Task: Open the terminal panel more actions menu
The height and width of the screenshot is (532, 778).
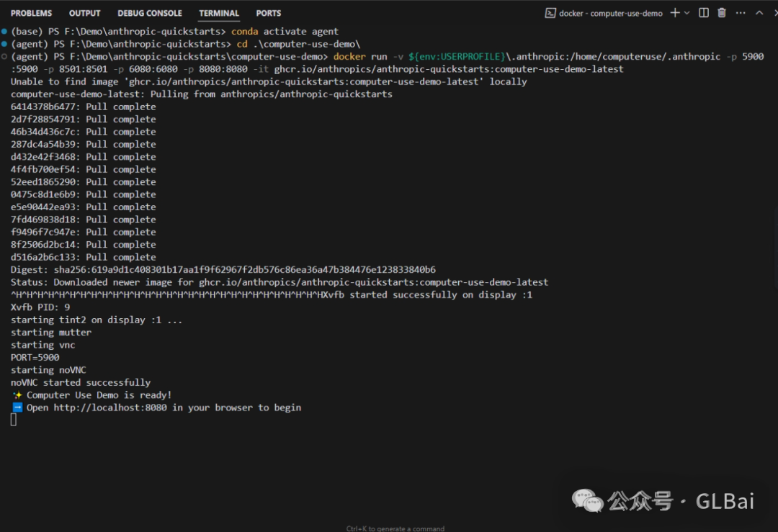Action: coord(740,13)
